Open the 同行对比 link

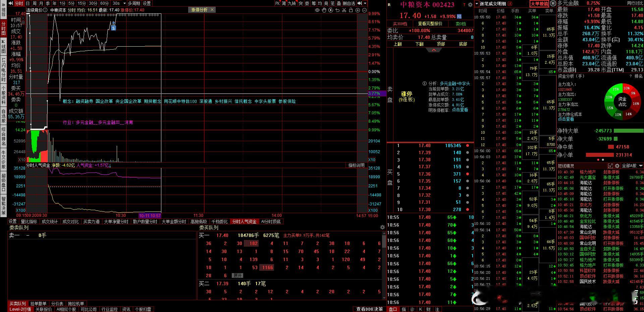pyautogui.click(x=635, y=3)
